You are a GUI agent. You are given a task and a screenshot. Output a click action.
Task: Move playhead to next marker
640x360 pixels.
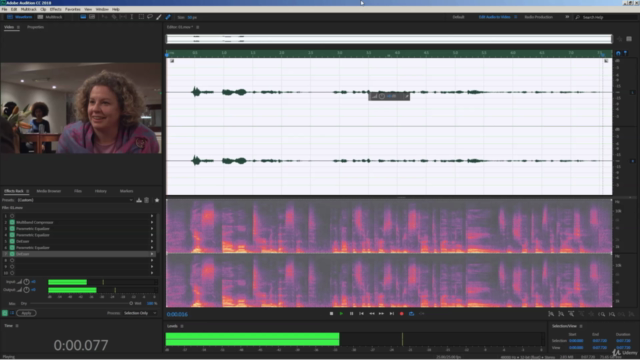[391, 313]
